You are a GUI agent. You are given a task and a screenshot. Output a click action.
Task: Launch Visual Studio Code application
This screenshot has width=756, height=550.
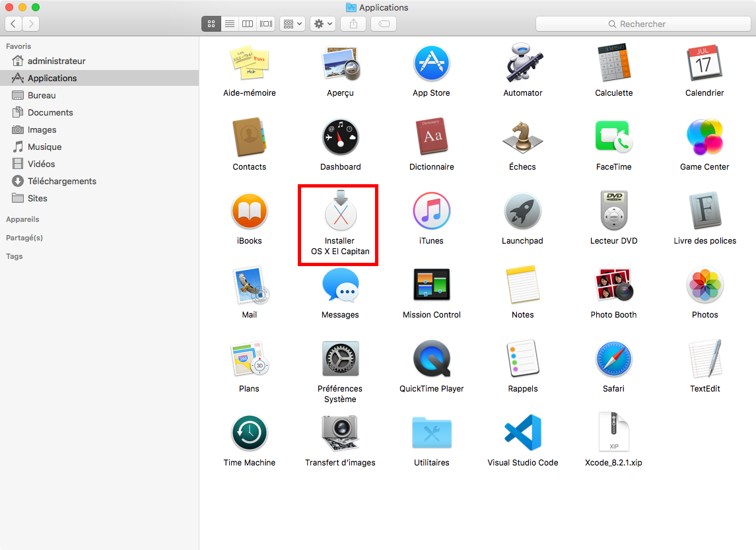[522, 433]
